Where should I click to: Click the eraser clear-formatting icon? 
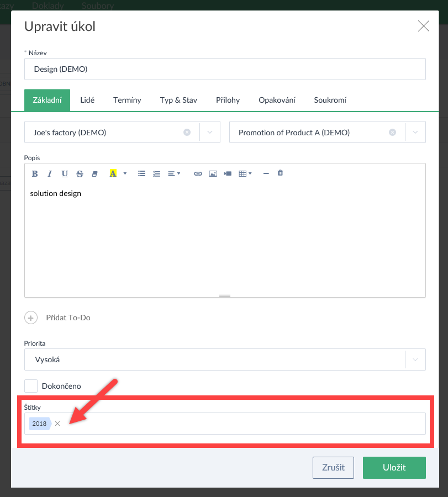94,173
